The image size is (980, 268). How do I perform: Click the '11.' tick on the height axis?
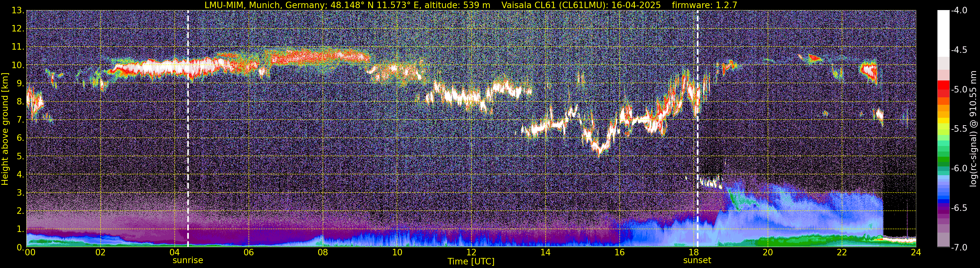pos(18,47)
